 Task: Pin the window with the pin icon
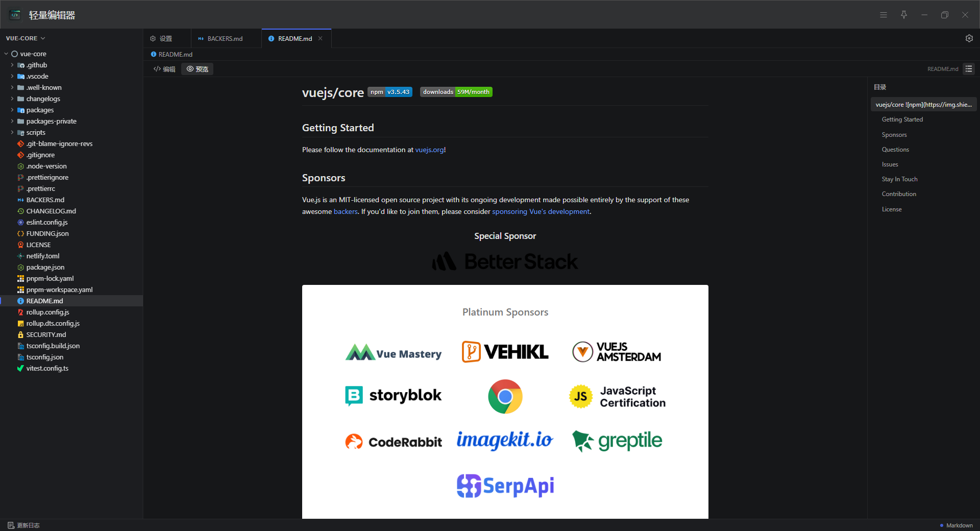tap(904, 15)
